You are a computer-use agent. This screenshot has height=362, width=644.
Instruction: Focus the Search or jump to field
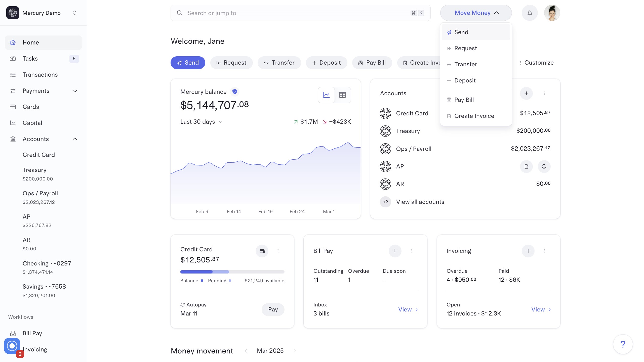297,13
